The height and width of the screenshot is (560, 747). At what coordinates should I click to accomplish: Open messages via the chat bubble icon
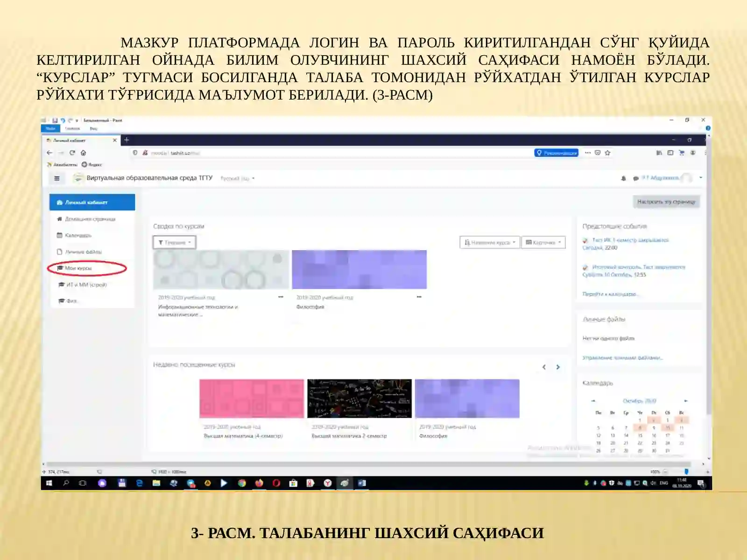[x=636, y=177]
